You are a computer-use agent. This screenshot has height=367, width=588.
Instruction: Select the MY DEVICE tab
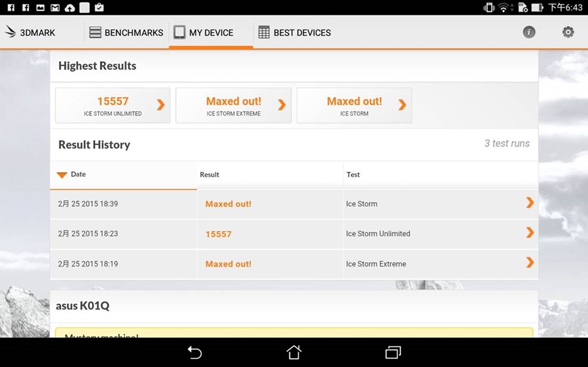[211, 33]
